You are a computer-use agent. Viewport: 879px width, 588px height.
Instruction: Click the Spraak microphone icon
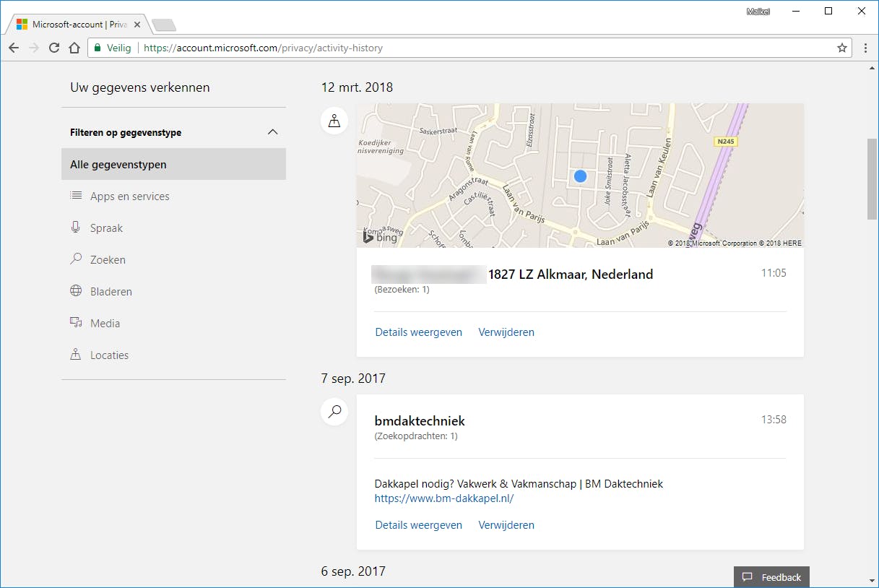(x=75, y=228)
